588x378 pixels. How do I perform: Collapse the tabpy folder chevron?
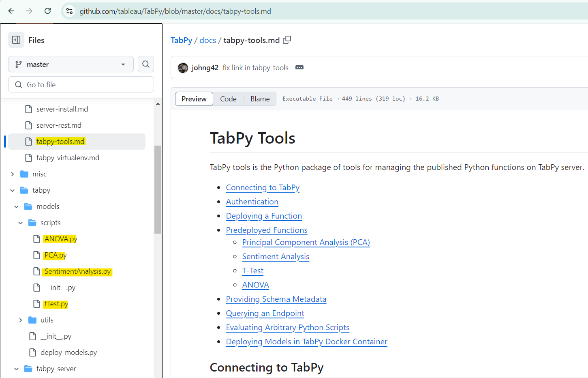click(13, 190)
